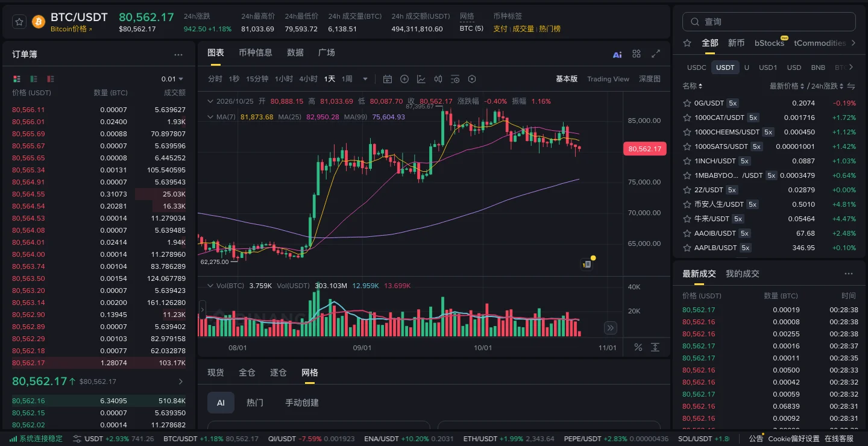Click the system connection signal icon
Viewport: 868px width, 446px height.
pos(13,439)
